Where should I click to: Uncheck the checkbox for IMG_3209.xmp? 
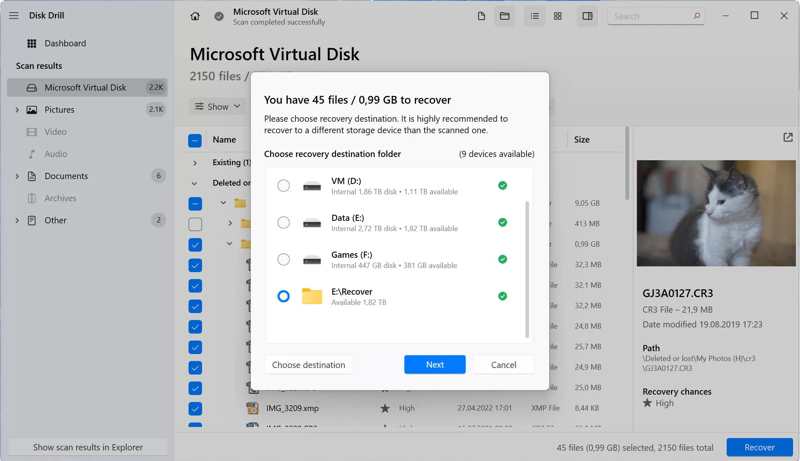click(x=195, y=408)
